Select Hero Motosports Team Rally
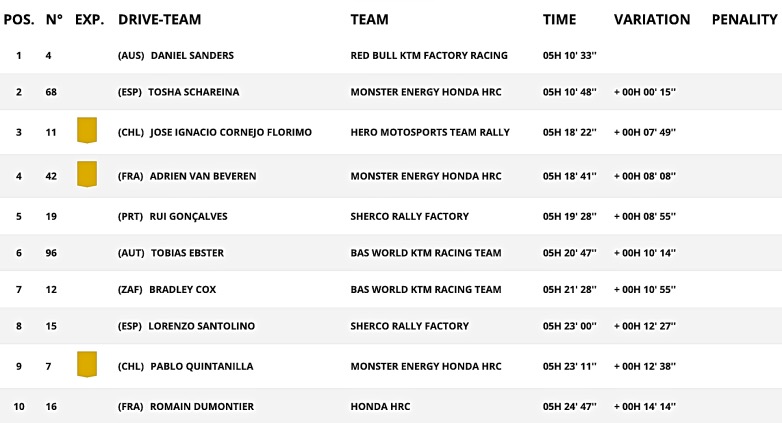The height and width of the screenshot is (423, 782). (x=430, y=132)
